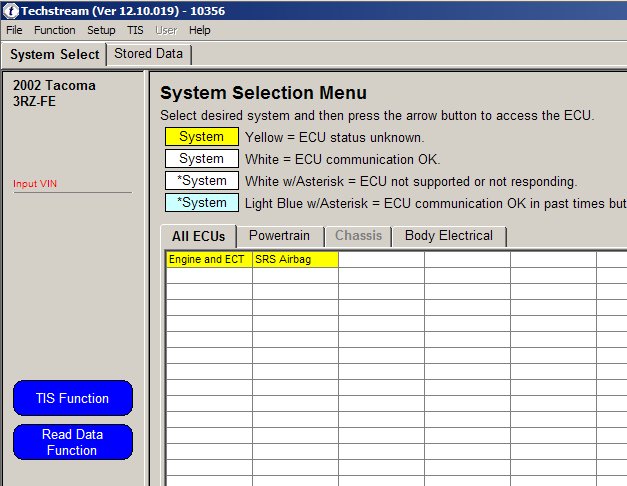The image size is (627, 486).
Task: Select the Body Electrical tab
Action: point(449,236)
